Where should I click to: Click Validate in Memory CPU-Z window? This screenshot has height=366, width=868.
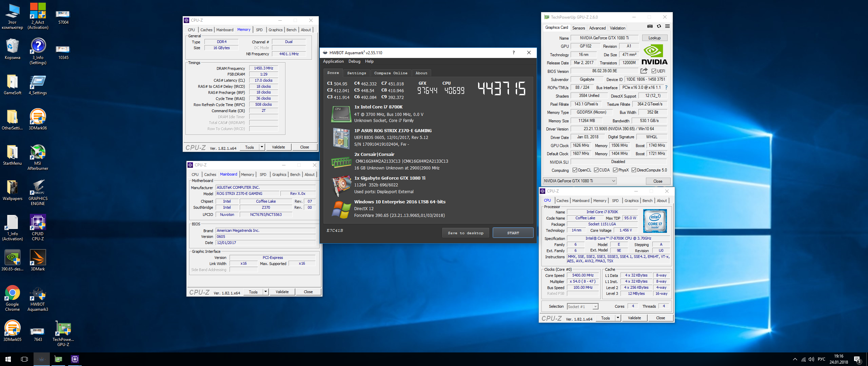tap(278, 147)
